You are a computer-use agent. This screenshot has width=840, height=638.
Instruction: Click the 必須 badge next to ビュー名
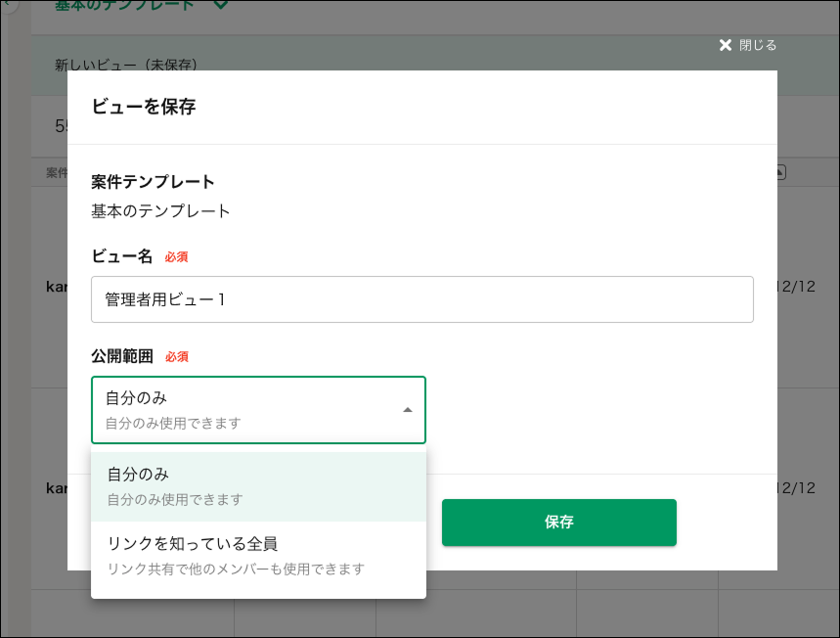point(176,256)
